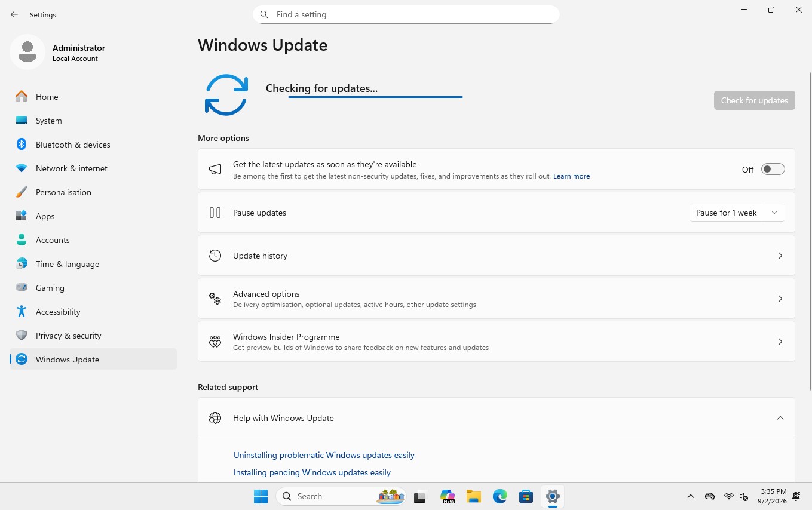Open Network & internet settings
The height and width of the screenshot is (510, 812).
93,168
